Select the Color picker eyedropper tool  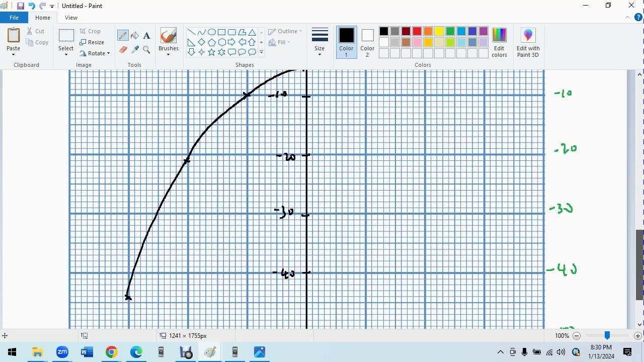pos(135,50)
